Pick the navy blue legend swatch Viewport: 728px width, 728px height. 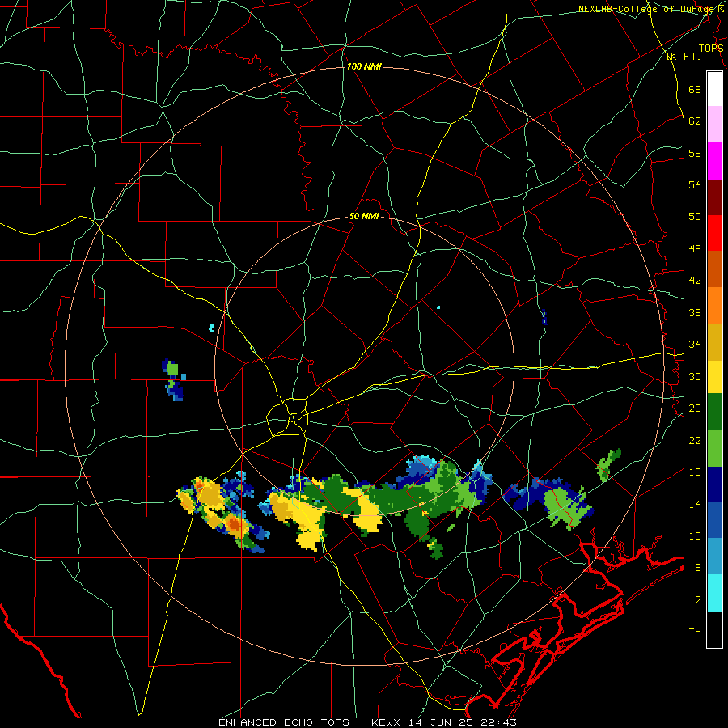(714, 485)
